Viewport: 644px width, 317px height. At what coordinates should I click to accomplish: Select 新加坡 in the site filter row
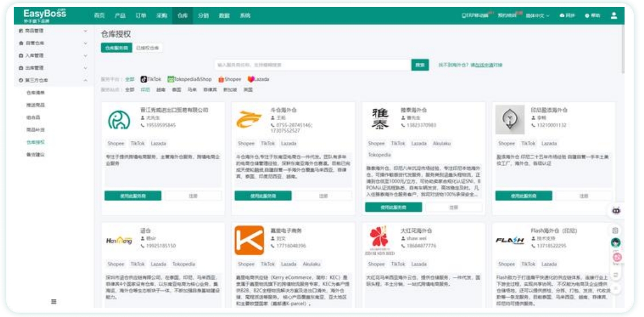point(230,89)
